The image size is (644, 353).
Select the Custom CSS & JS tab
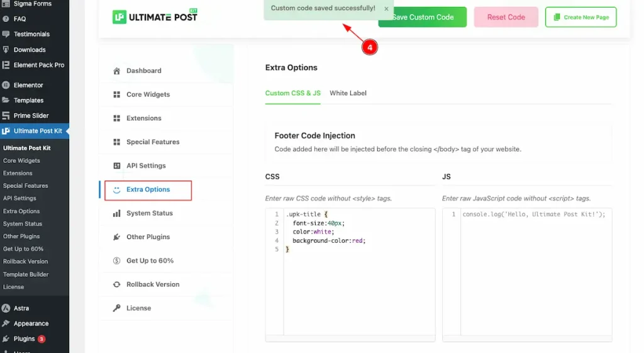tap(292, 93)
